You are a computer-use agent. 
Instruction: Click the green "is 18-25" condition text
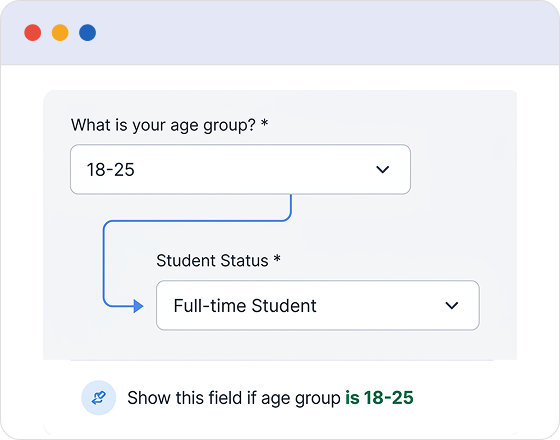point(379,398)
